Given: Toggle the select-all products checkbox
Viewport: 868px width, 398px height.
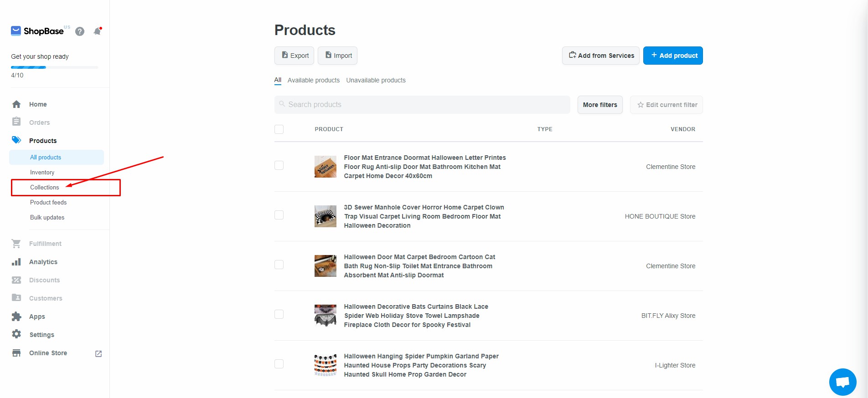Looking at the screenshot, I should pos(279,129).
